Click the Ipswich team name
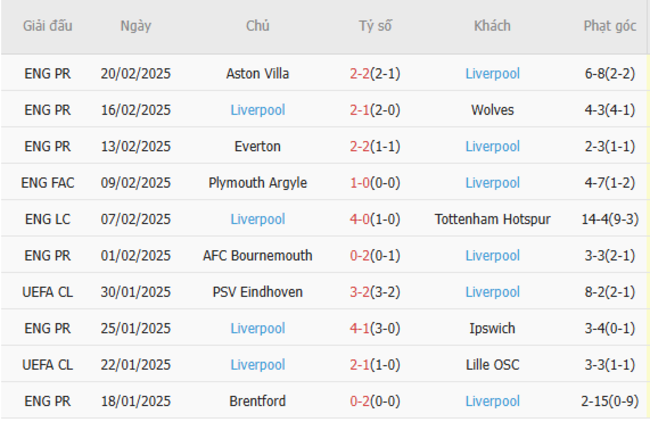 coord(492,328)
